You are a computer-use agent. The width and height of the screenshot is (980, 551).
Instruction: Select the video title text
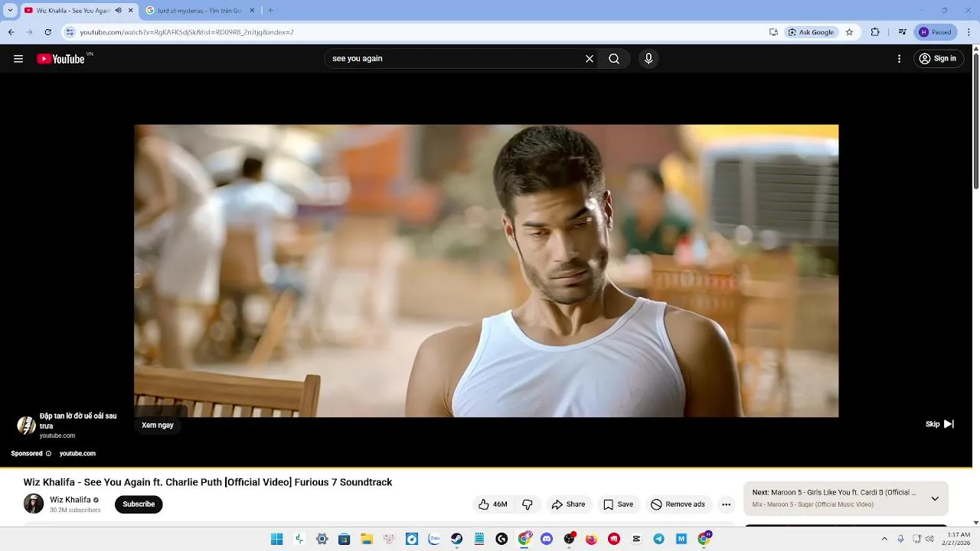pyautogui.click(x=207, y=482)
